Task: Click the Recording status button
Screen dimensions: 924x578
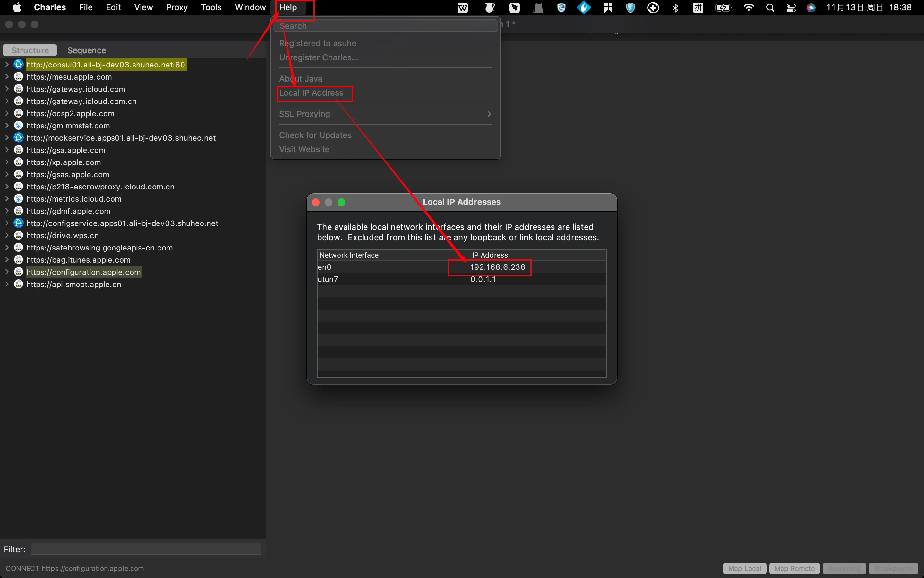Action: pyautogui.click(x=844, y=568)
